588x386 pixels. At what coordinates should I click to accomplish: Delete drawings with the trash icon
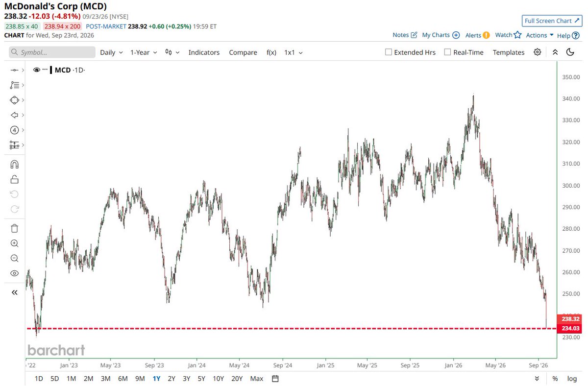[14, 228]
